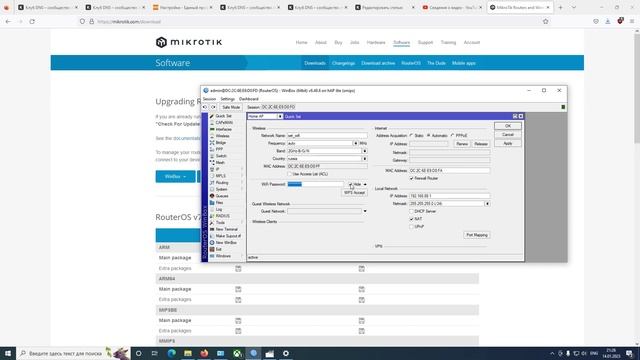Open the Country dropdown
Screen dimensions: 640x360
click(x=364, y=158)
